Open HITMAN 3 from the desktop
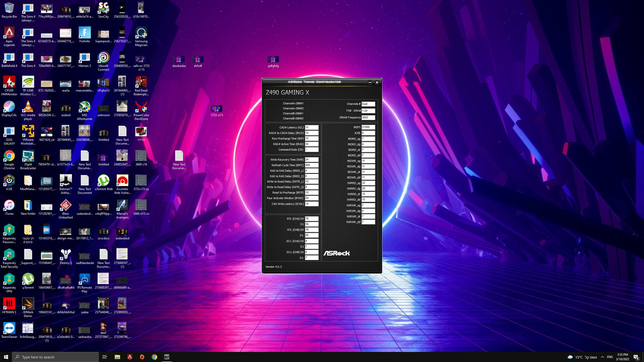644x362 pixels. pos(9,304)
